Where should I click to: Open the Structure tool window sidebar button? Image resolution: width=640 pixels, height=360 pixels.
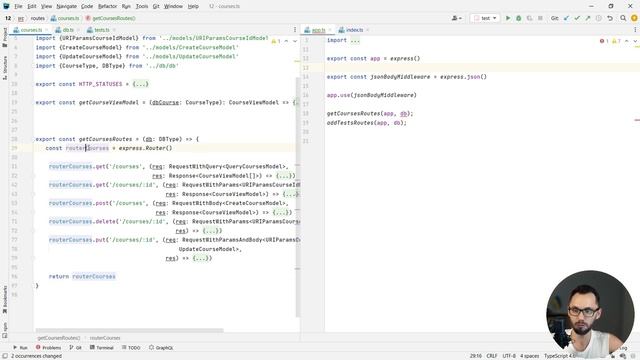coord(4,68)
